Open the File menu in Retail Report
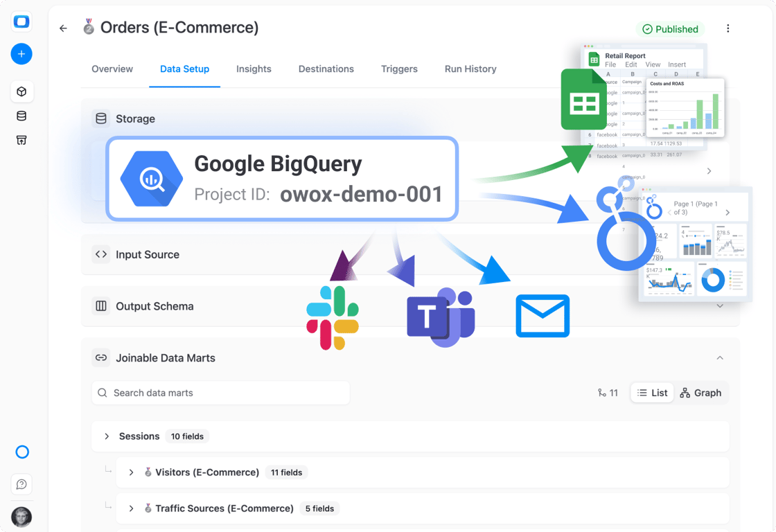The width and height of the screenshot is (776, 532). click(x=610, y=64)
